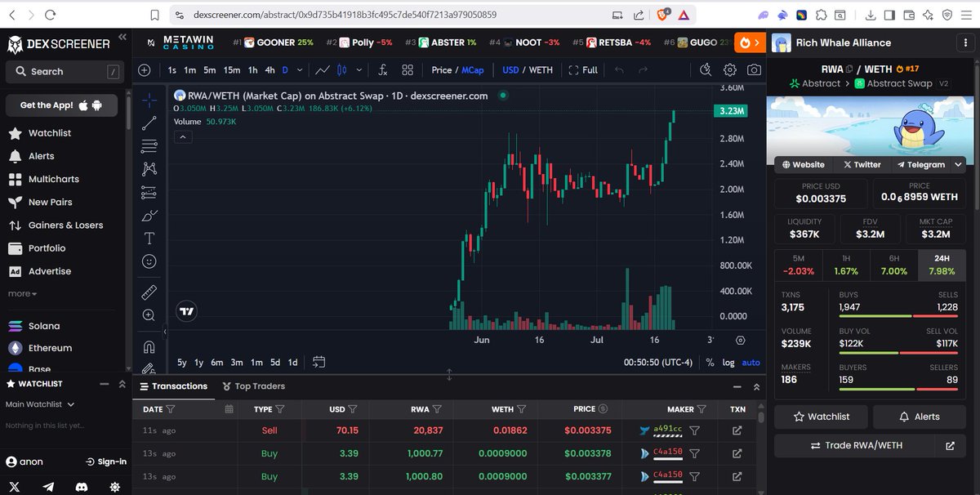Click the candlestick chart type icon
The height and width of the screenshot is (495, 980).
click(343, 70)
